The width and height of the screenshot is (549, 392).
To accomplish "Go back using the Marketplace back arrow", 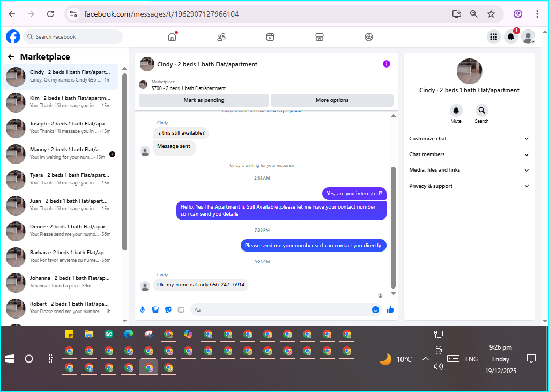I will point(11,57).
